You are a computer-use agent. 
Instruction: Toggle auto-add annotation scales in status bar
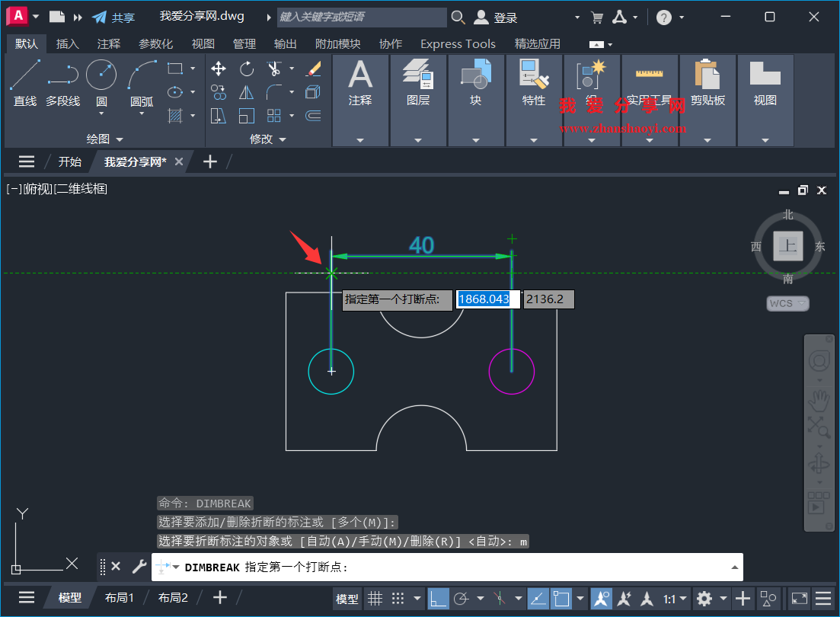624,598
